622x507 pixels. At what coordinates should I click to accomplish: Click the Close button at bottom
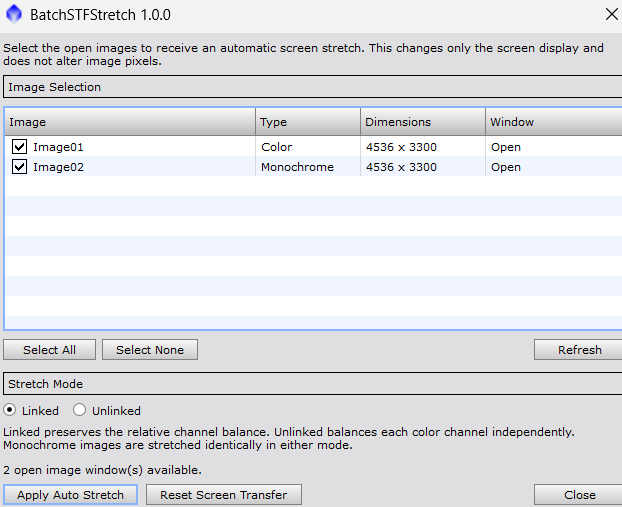click(578, 494)
